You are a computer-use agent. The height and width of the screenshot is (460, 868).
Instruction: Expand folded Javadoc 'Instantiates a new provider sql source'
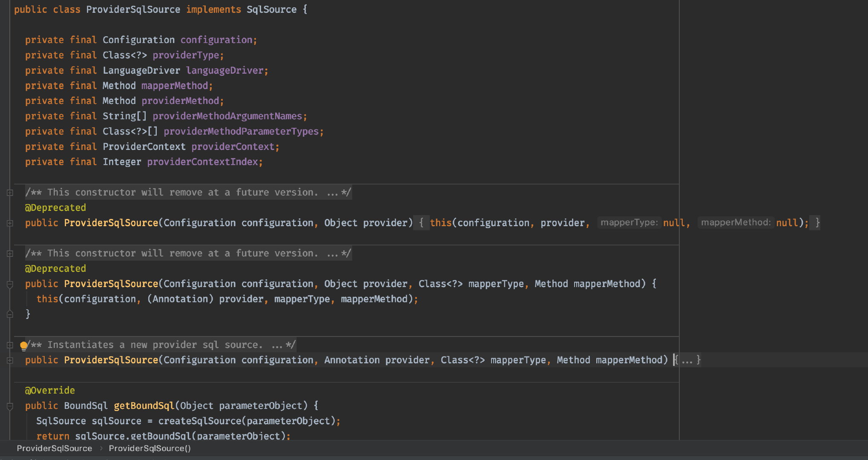(10, 345)
